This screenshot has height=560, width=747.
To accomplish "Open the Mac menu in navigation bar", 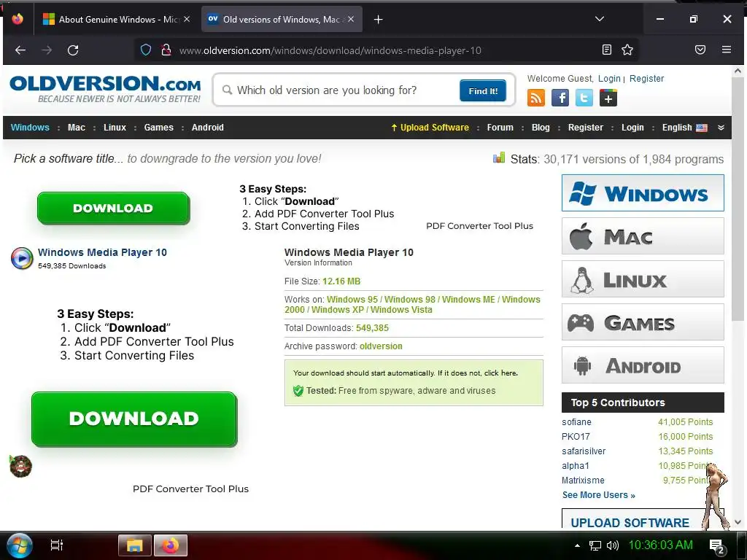I will pyautogui.click(x=76, y=128).
